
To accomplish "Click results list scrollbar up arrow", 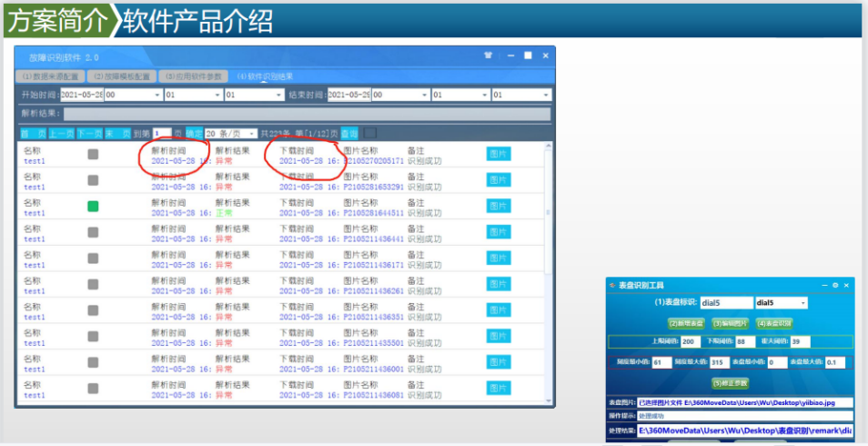I will coord(549,146).
